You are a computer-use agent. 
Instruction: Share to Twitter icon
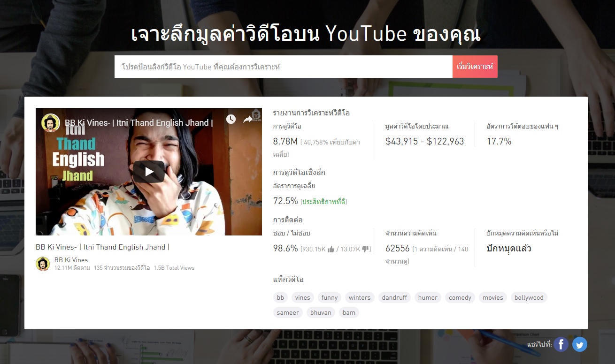580,345
